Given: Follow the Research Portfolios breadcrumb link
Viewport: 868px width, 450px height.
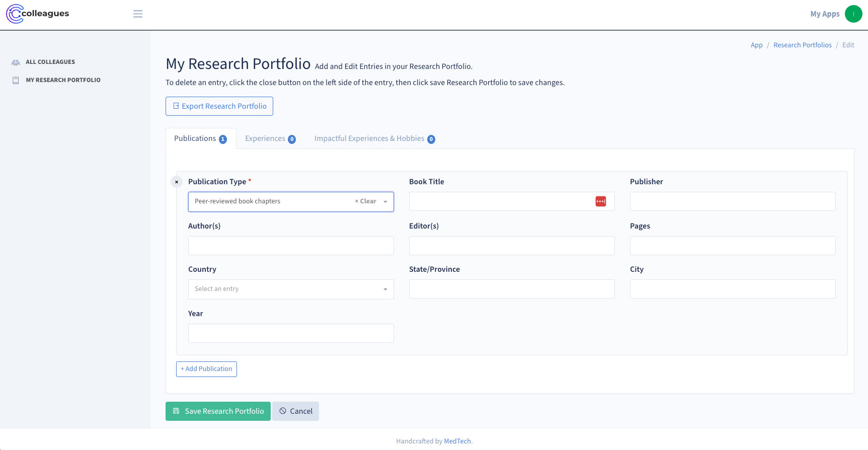Looking at the screenshot, I should coord(803,45).
